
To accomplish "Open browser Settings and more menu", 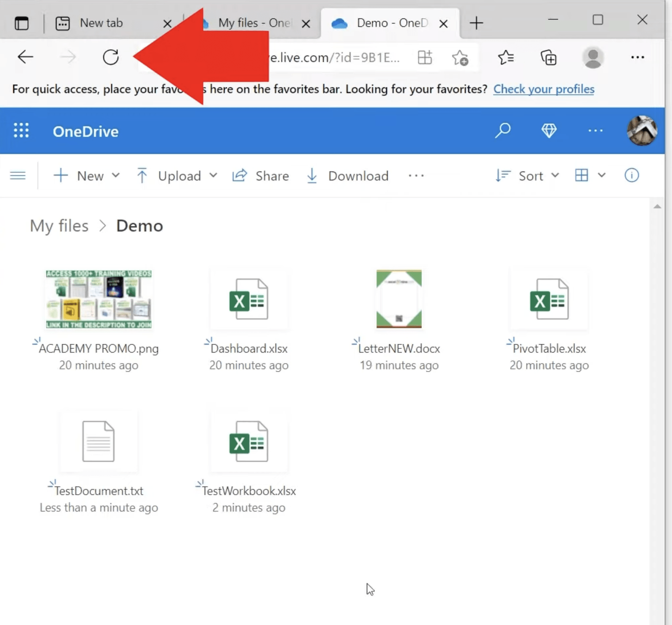I will [x=637, y=57].
